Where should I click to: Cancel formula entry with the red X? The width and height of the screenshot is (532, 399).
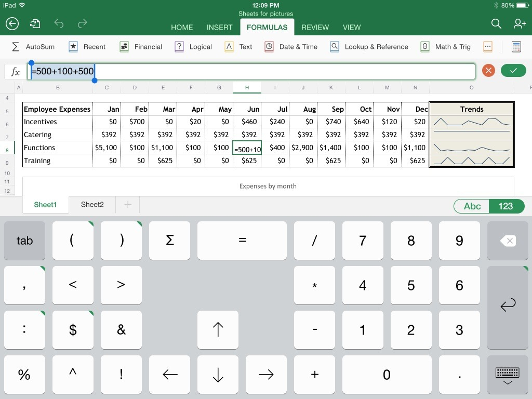pyautogui.click(x=488, y=70)
